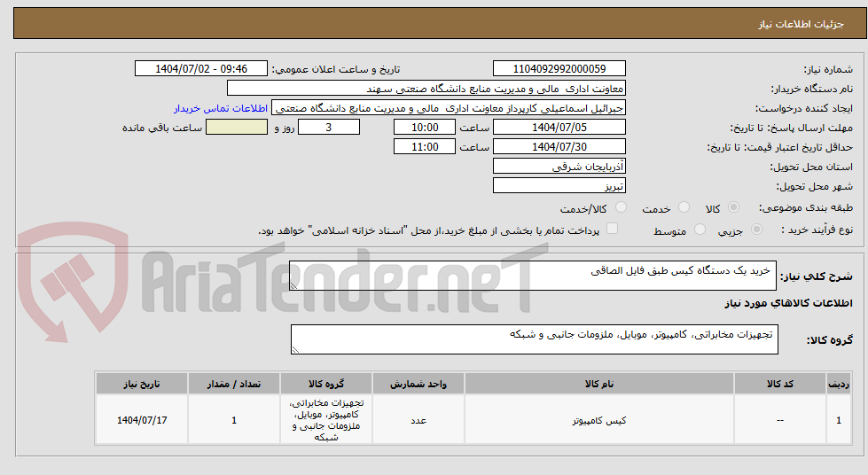868x475 pixels.
Task: Select the متوسط purchase type radio
Action: (x=700, y=230)
